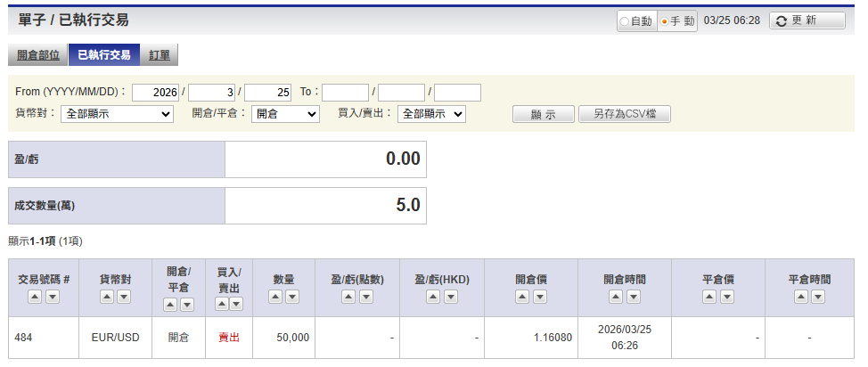Click the 50,000 quantity cell
This screenshot has width=868, height=367.
pyautogui.click(x=284, y=338)
